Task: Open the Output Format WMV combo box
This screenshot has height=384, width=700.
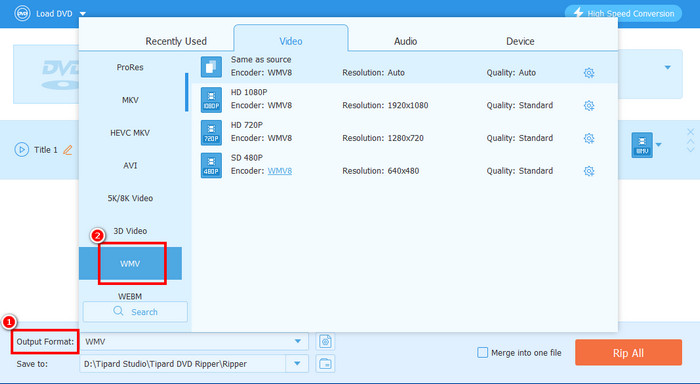Action: coord(194,342)
